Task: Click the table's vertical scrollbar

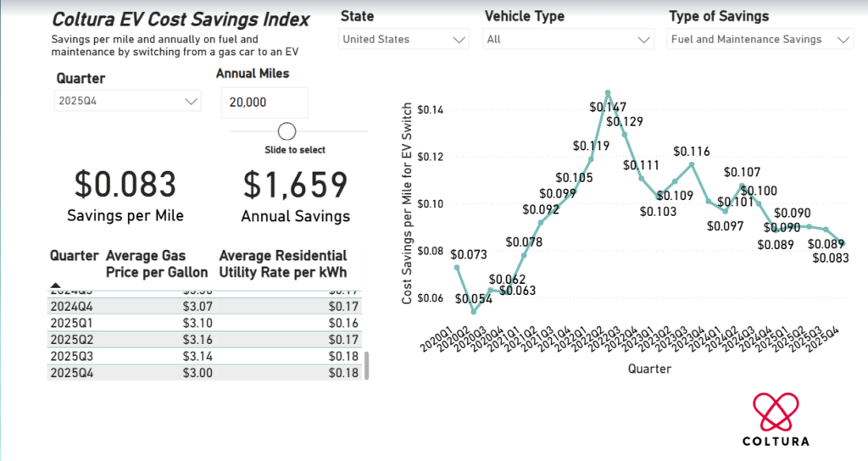Action: pyautogui.click(x=367, y=365)
